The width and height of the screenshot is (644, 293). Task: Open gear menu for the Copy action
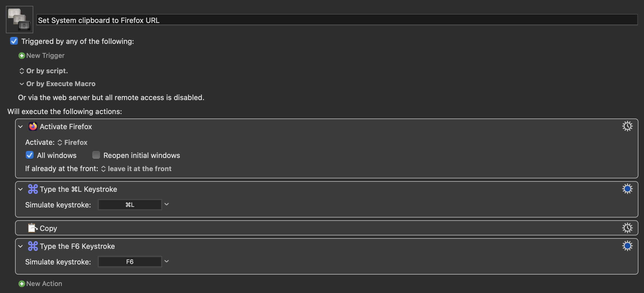627,228
